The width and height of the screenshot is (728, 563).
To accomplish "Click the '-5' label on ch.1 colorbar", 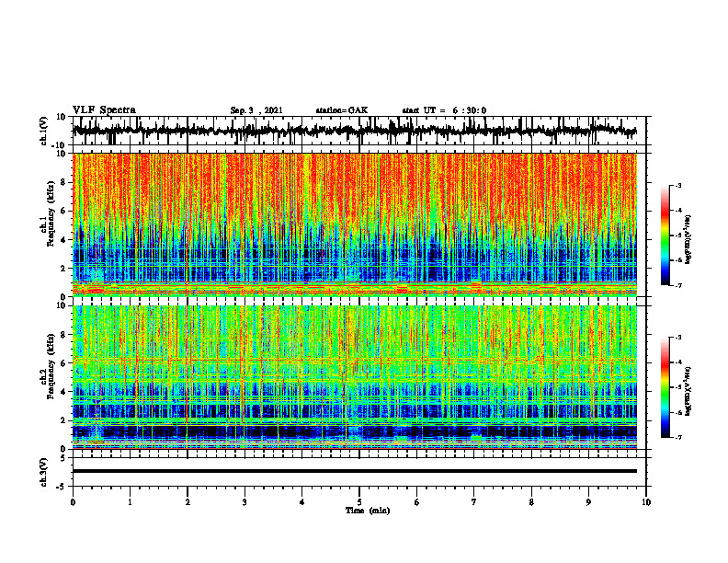I will click(678, 236).
